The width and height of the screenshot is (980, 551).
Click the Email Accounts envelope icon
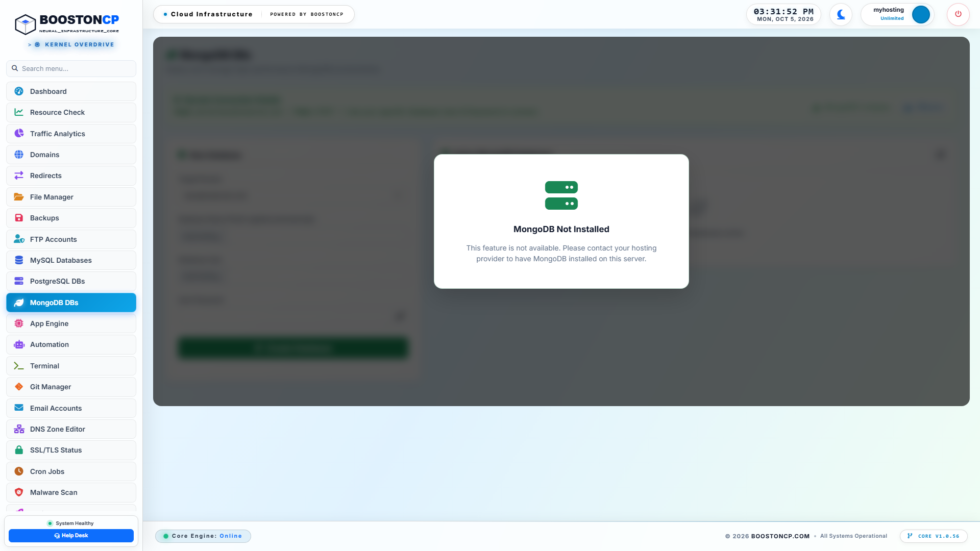tap(19, 408)
